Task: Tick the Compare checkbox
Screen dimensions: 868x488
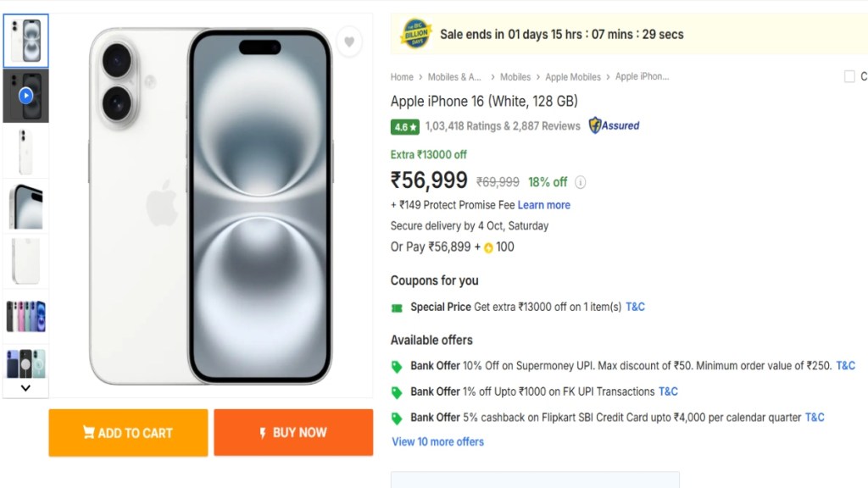Action: pyautogui.click(x=849, y=77)
